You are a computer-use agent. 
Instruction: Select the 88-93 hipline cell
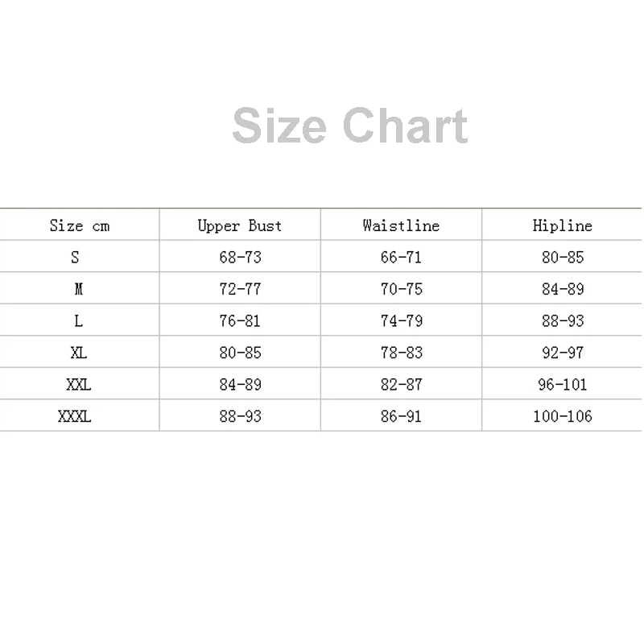(562, 320)
